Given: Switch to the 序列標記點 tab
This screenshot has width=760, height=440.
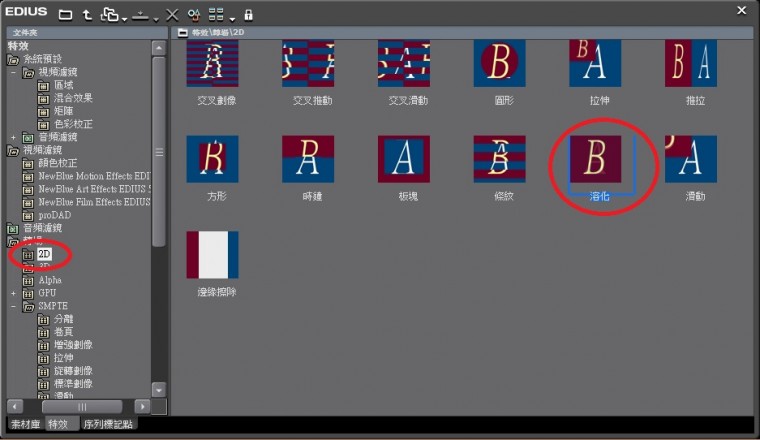Looking at the screenshot, I should click(108, 424).
